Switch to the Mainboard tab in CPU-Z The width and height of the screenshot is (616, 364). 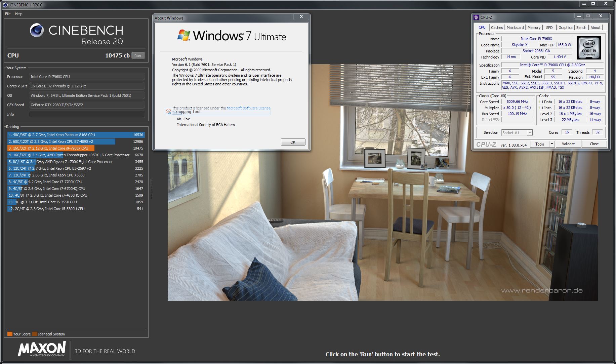[515, 28]
